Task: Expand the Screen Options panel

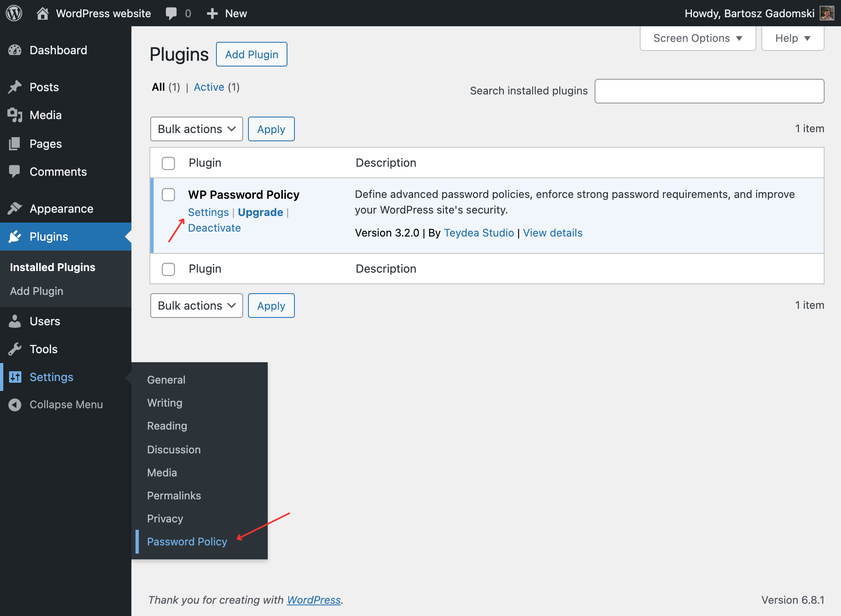Action: coord(698,38)
